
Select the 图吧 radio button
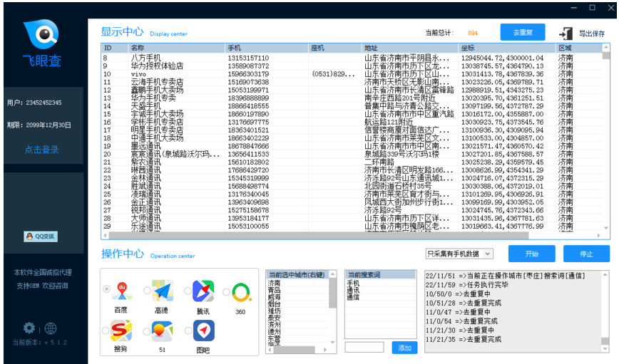188,331
